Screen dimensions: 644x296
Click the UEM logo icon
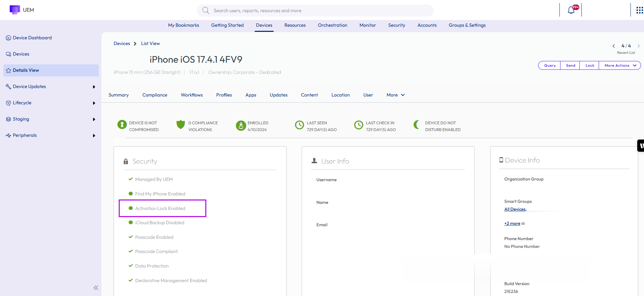tap(15, 10)
